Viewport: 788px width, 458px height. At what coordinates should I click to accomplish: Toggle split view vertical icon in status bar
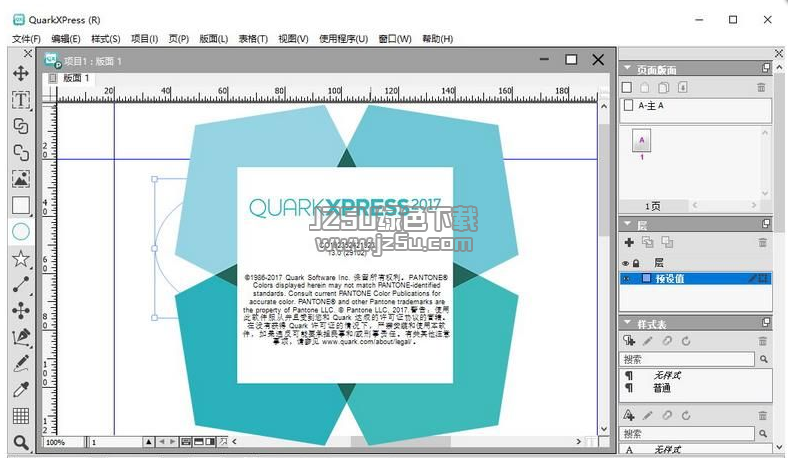210,441
